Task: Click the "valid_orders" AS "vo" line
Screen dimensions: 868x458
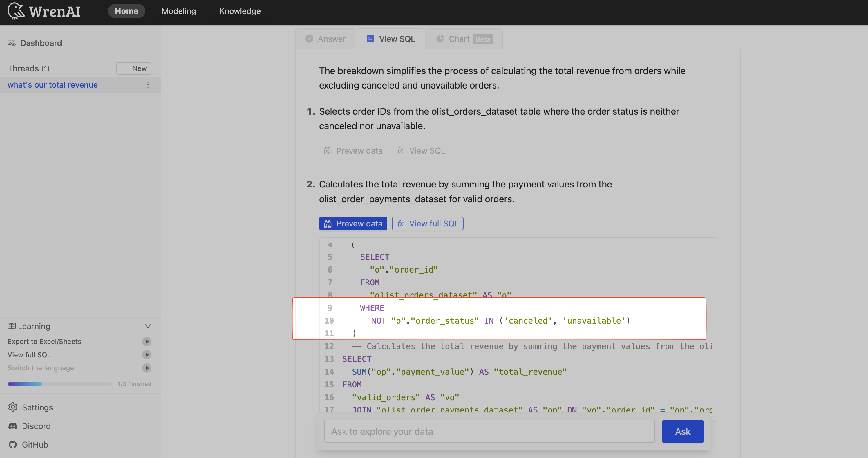Action: pyautogui.click(x=405, y=397)
